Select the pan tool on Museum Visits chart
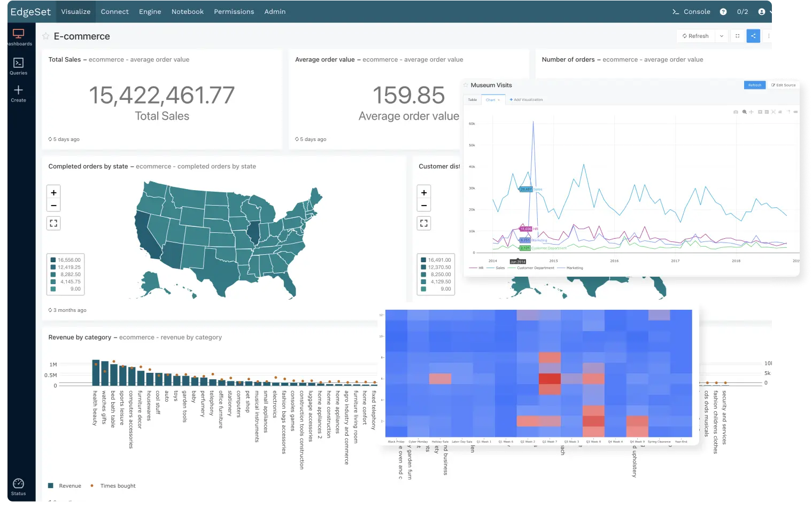This screenshot has width=812, height=509. (751, 112)
